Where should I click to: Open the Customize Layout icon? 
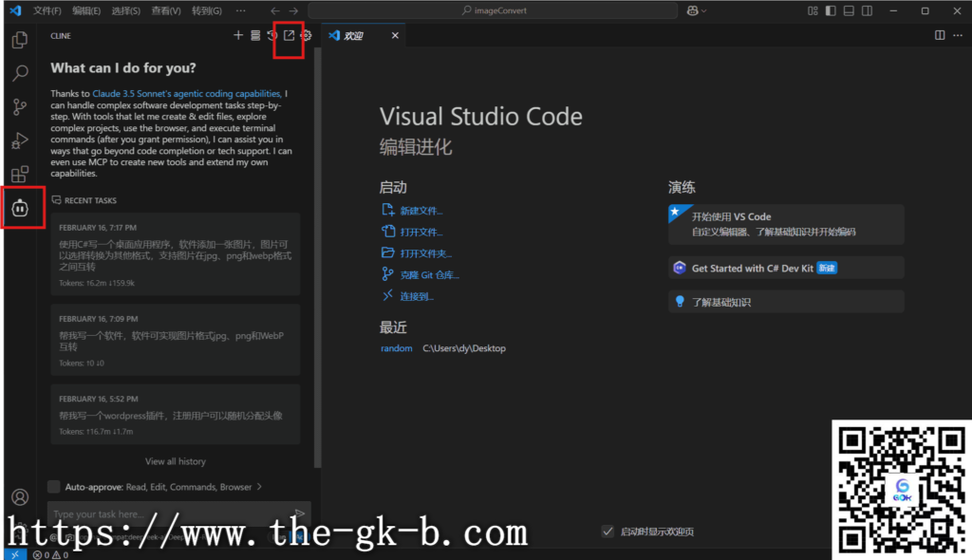pos(813,10)
